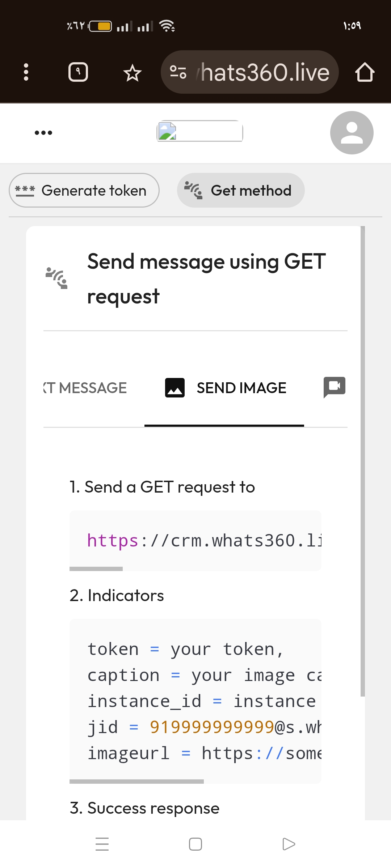Click the Indicators code block horizontal scrollbar
The height and width of the screenshot is (868, 391).
(136, 782)
